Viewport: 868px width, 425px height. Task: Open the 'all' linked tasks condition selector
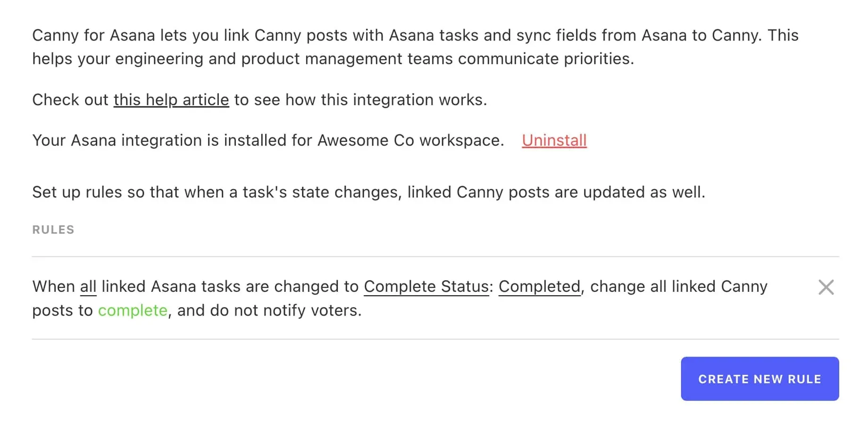[x=88, y=287]
